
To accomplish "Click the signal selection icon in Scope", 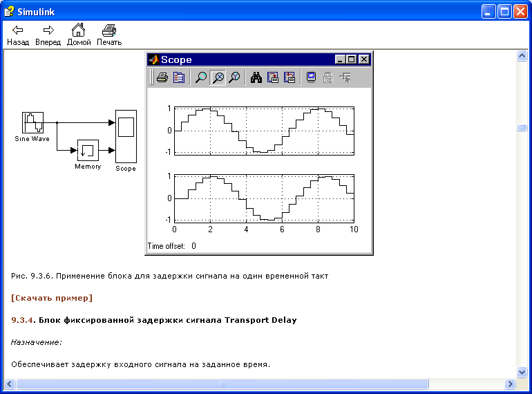I will pos(345,77).
